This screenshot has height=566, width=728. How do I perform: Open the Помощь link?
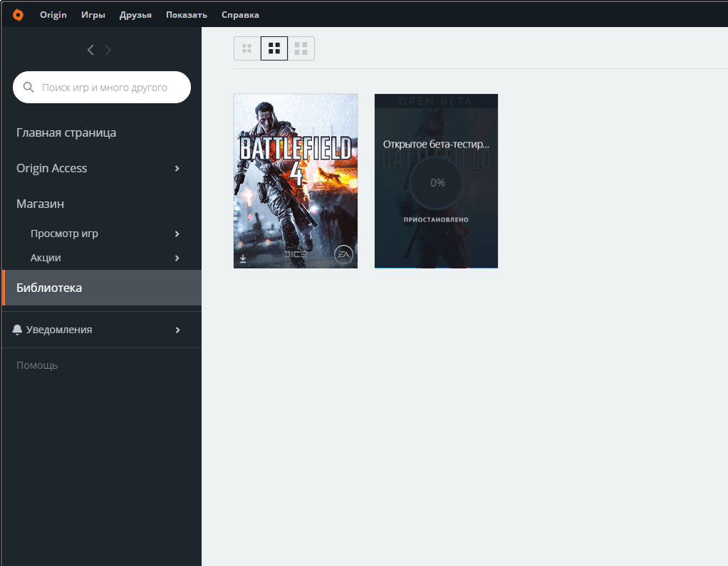(37, 365)
